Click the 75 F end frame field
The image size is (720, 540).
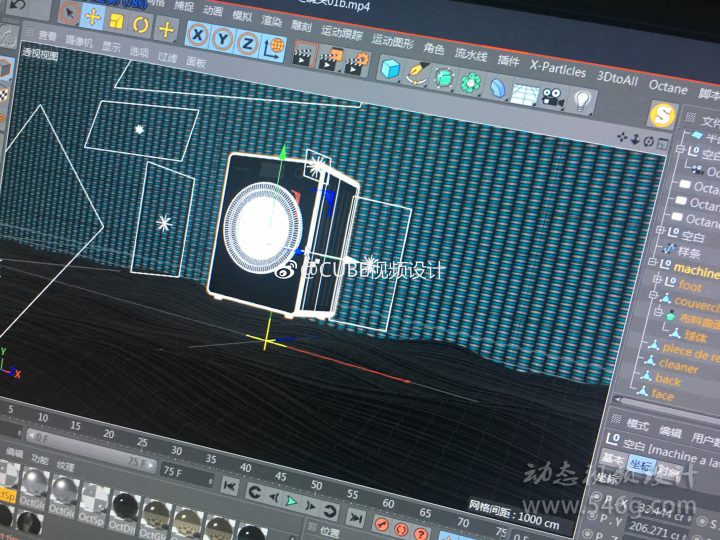[187, 475]
